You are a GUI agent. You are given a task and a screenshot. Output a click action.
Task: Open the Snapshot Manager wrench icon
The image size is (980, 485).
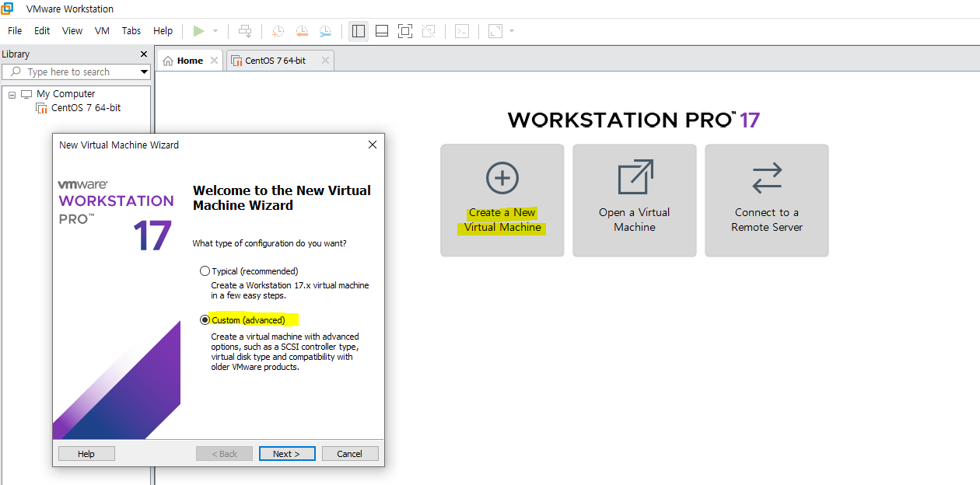[x=325, y=31]
